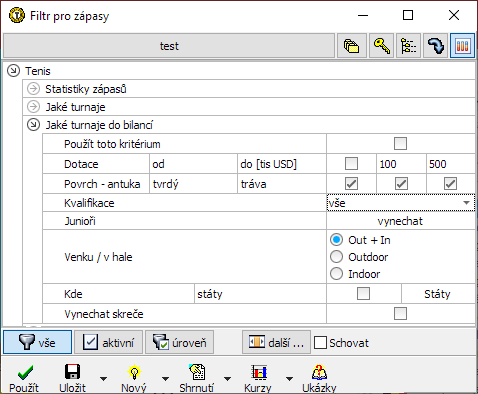The height and width of the screenshot is (394, 478).
Task: Open the Kurzy dropdown arrow
Action: coord(290,379)
